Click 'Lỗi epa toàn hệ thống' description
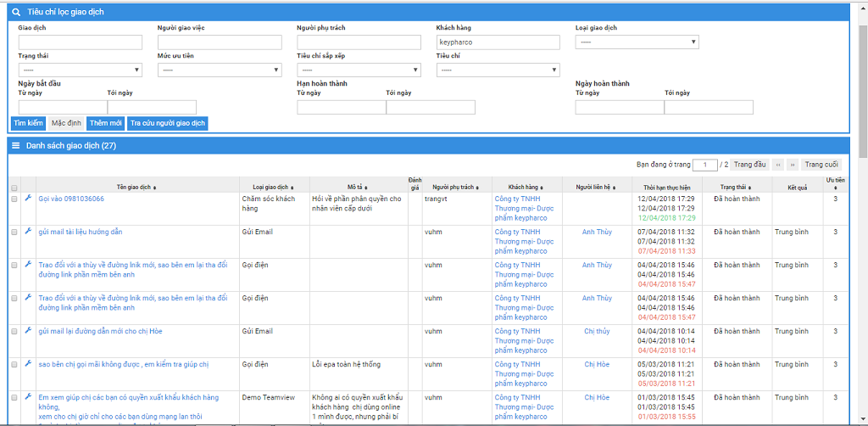 point(346,364)
